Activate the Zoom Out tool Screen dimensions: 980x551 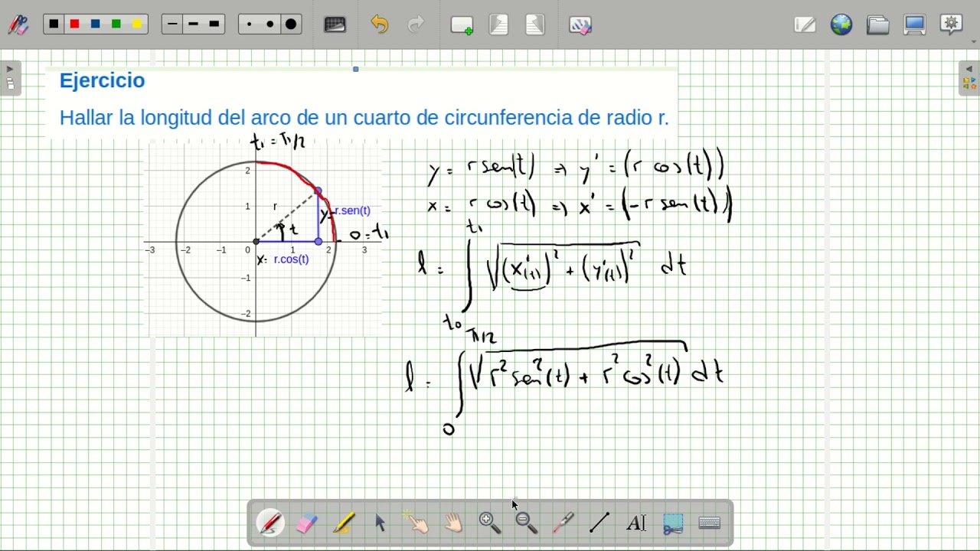527,523
